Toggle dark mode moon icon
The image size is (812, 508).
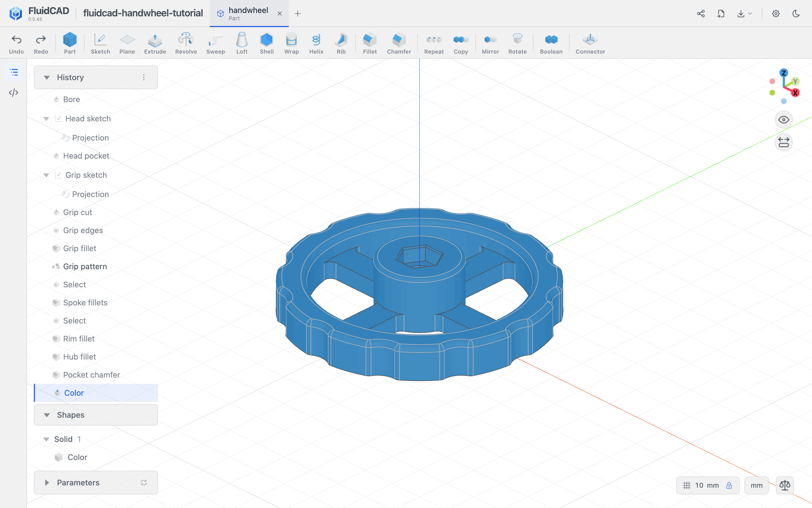[x=796, y=14]
